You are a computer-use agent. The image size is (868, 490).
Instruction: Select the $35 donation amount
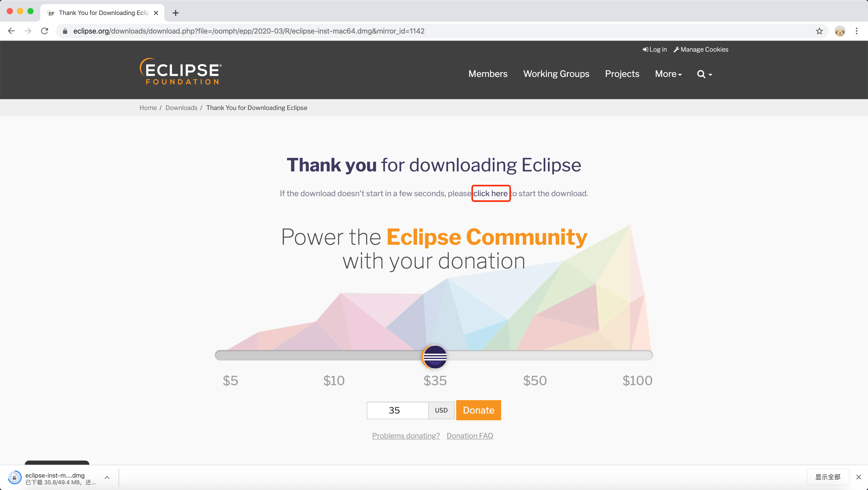(435, 381)
